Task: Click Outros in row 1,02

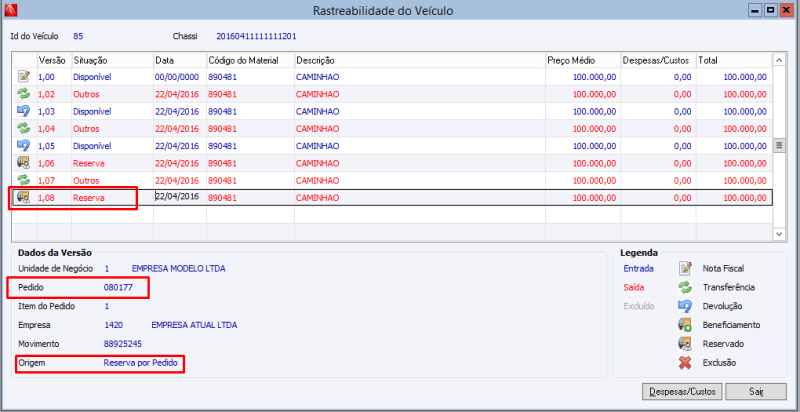Action: pos(86,94)
